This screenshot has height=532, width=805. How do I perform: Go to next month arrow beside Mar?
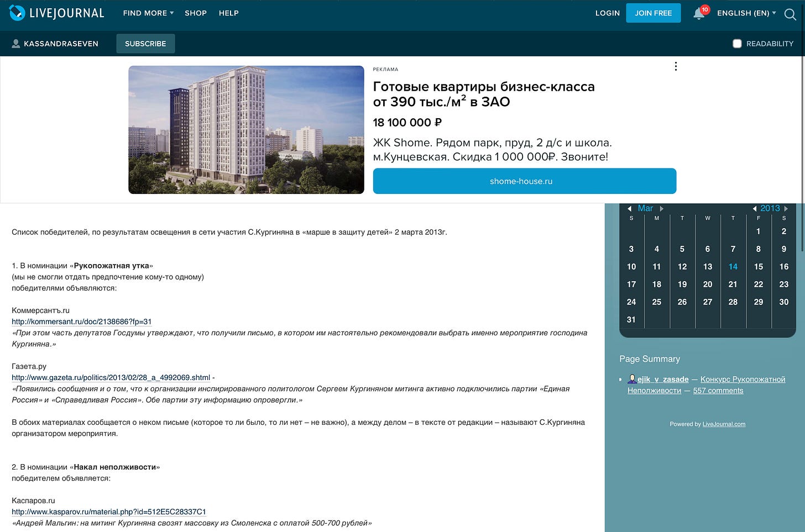point(661,209)
